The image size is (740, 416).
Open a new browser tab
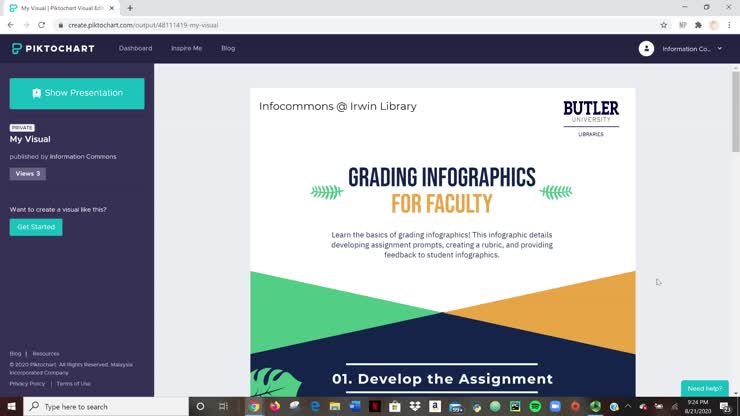coord(130,8)
